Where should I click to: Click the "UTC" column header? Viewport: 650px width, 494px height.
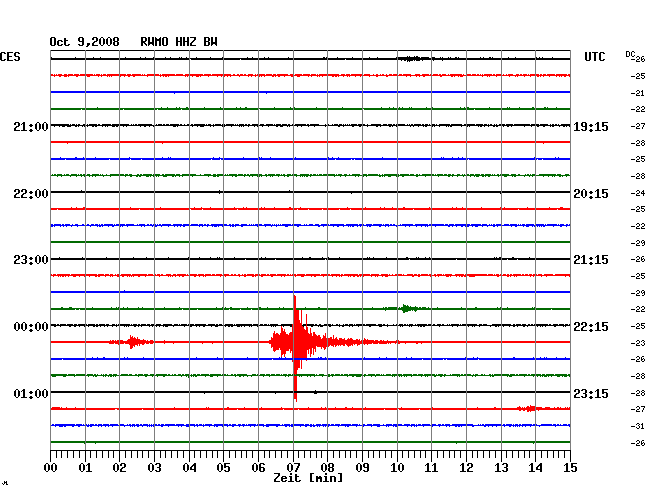(594, 57)
